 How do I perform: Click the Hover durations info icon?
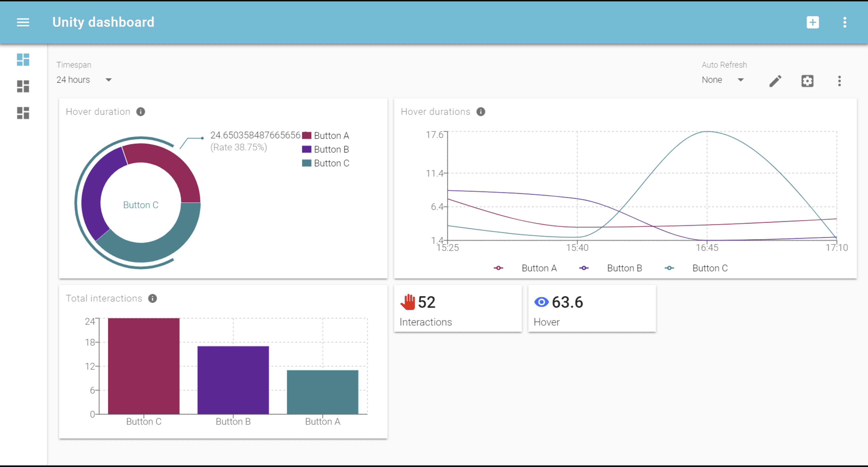pyautogui.click(x=481, y=111)
